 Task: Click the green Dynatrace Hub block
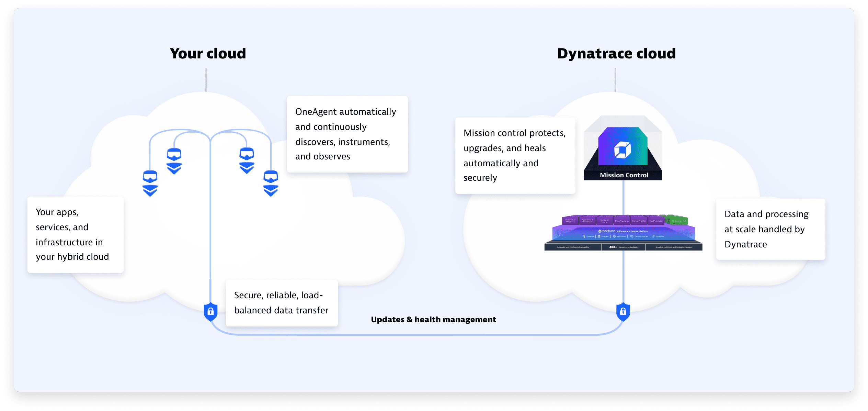point(679,221)
